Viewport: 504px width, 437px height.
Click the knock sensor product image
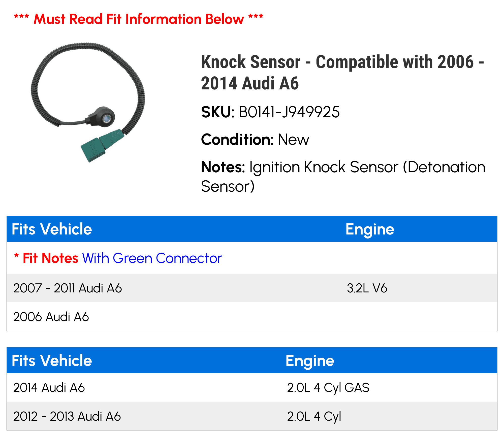(x=88, y=103)
